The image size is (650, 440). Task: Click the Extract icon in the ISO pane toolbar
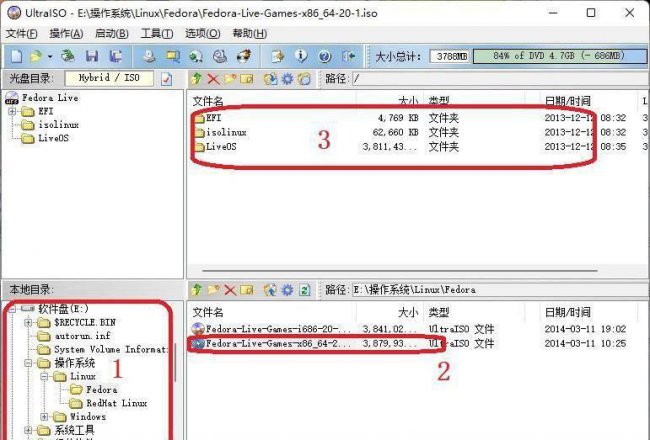(270, 78)
